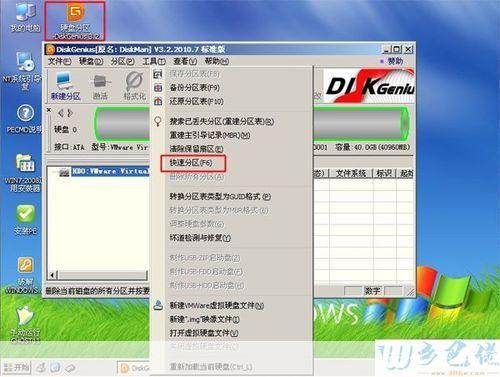Choose 重建主引导记录(MBR)
This screenshot has width=500, height=377.
(x=210, y=135)
